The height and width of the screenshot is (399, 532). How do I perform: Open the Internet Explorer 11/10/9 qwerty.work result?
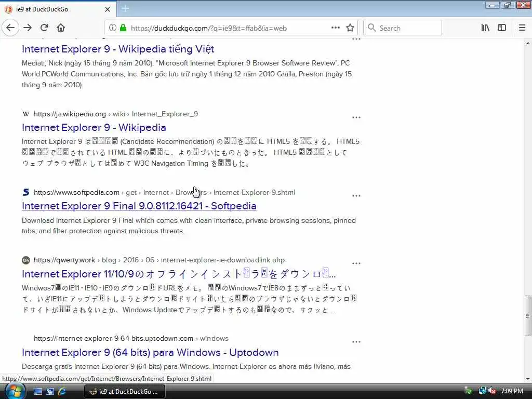pyautogui.click(x=179, y=274)
